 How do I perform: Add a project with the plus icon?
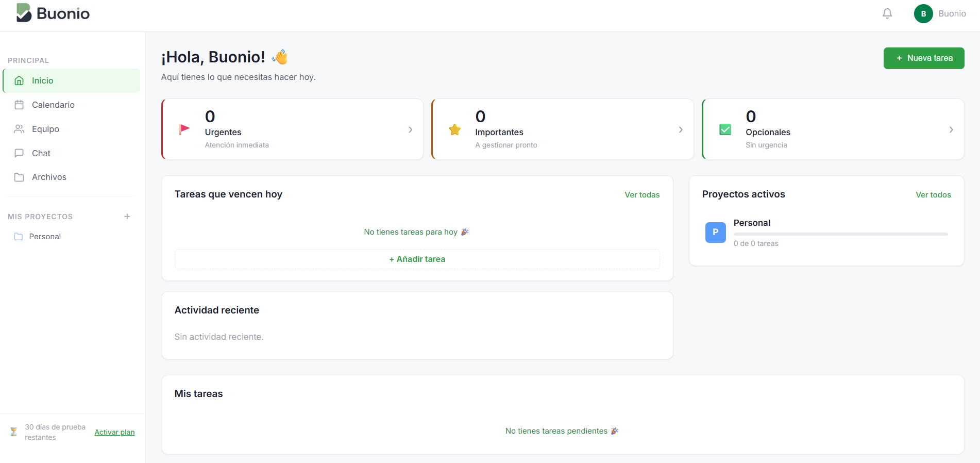pyautogui.click(x=127, y=217)
